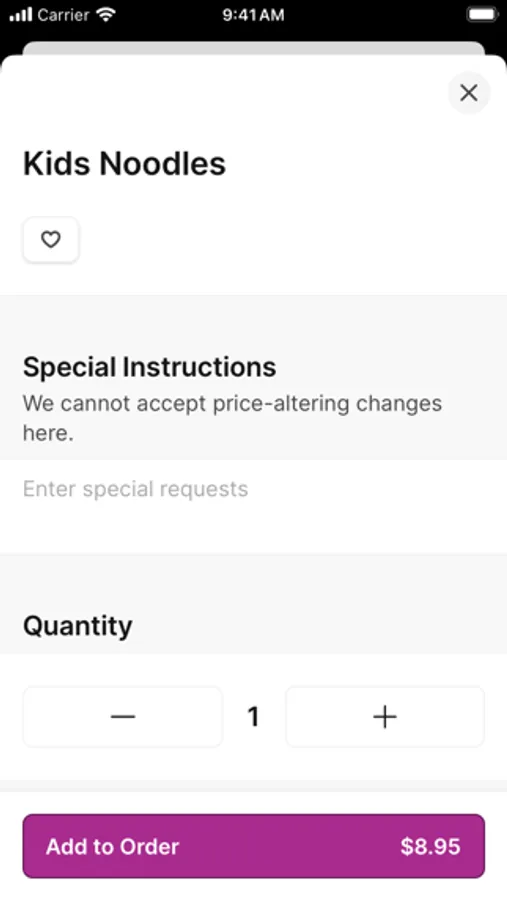This screenshot has width=507, height=900.
Task: Tap the Wi-Fi icon in the status bar
Action: click(106, 14)
